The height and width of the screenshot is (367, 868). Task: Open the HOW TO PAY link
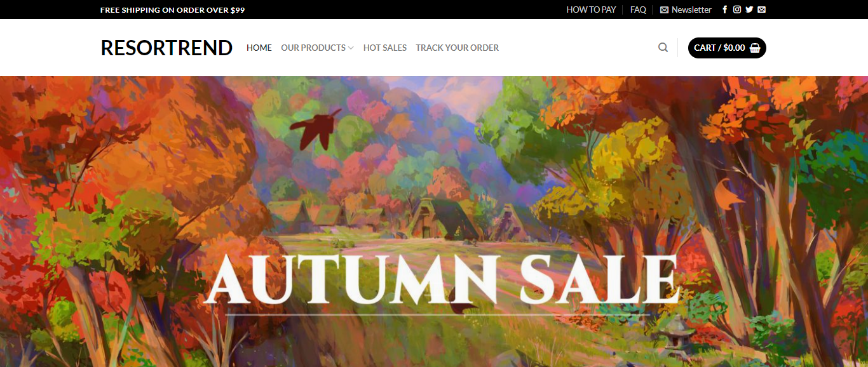(591, 10)
